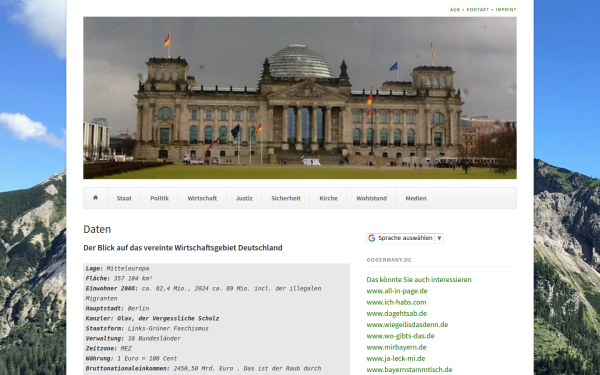Viewport: 600px width, 375px height.
Task: Visit www.wo-gibts-das.de link
Action: [400, 336]
